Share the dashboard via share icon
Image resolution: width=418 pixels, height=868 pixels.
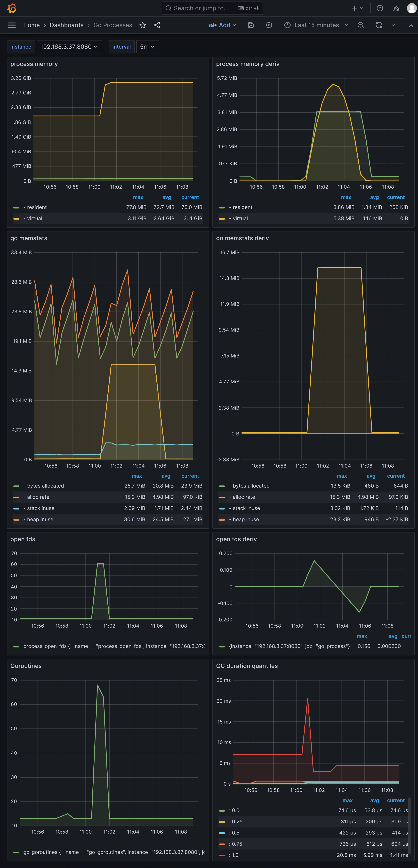tap(157, 25)
